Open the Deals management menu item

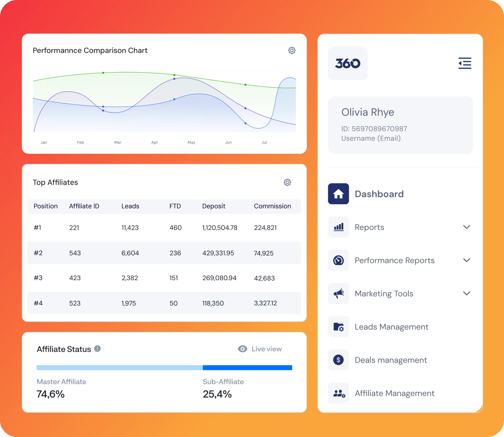point(391,360)
